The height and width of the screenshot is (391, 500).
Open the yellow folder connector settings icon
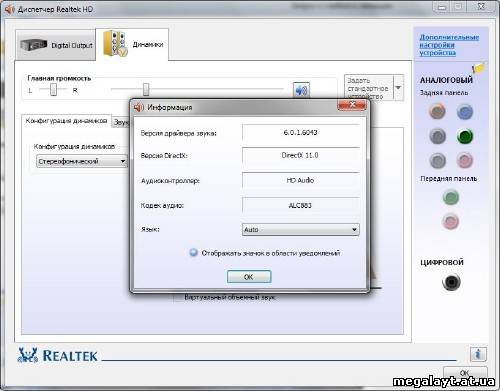478,68
